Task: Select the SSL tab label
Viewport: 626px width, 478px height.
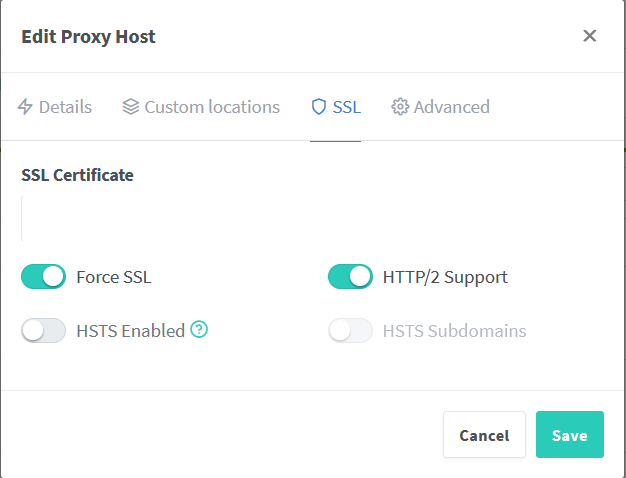Action: (347, 107)
